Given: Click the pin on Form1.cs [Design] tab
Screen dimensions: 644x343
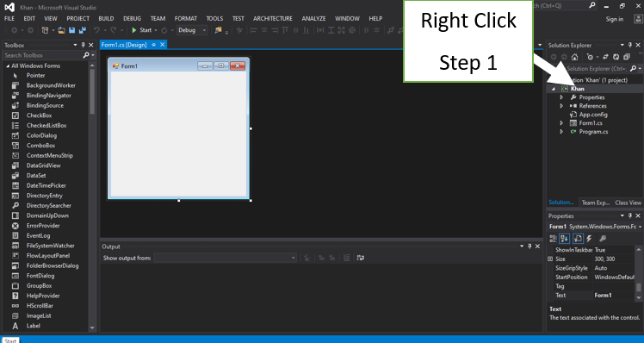Looking at the screenshot, I should (x=154, y=45).
